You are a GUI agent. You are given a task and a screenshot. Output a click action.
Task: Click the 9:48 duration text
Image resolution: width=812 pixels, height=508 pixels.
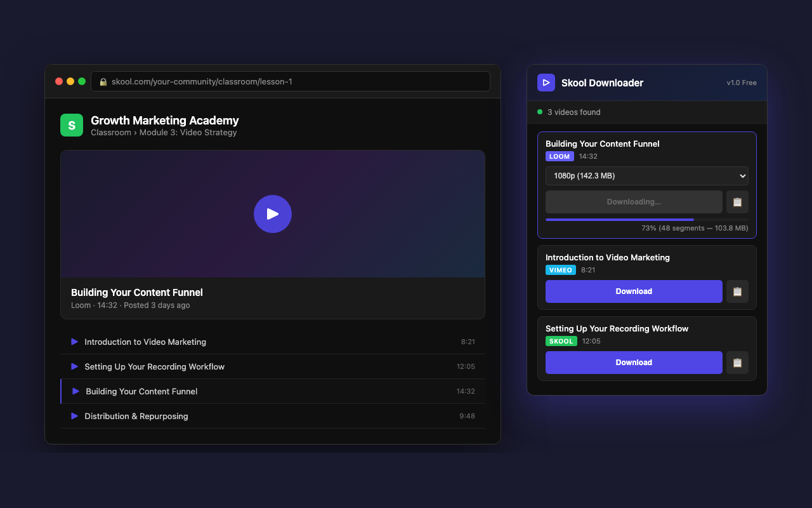[468, 416]
